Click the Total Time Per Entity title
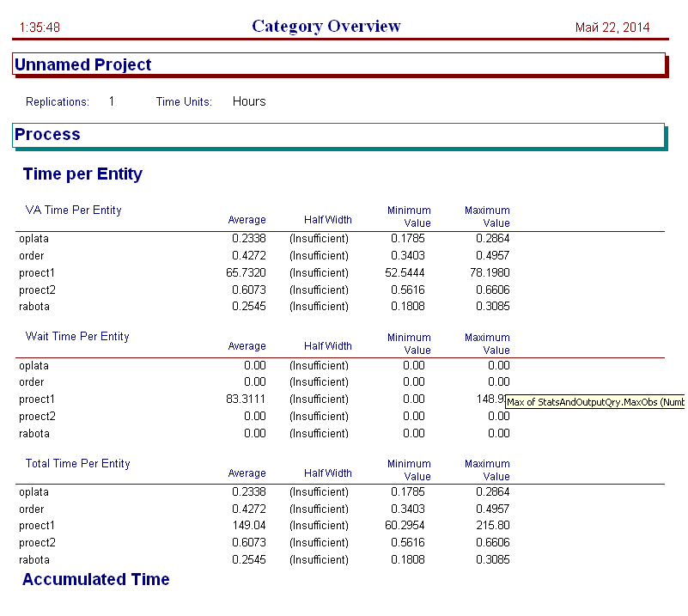This screenshot has height=616, width=688. [77, 463]
